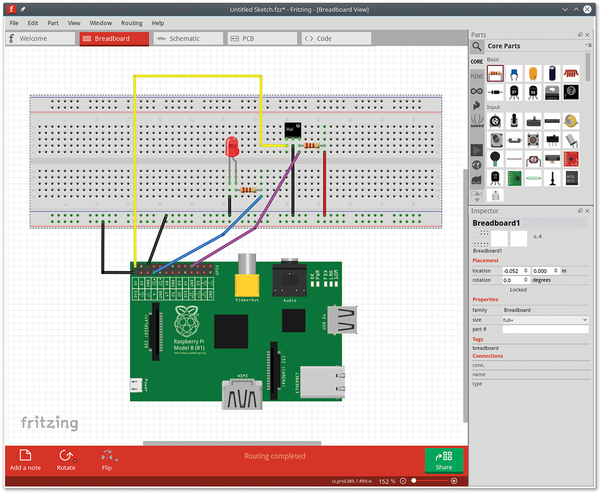Click the 152 % zoom value
The height and width of the screenshot is (494, 600).
pyautogui.click(x=387, y=481)
